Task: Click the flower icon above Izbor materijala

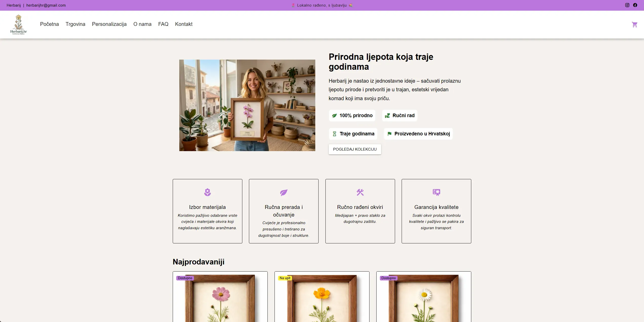Action: [x=207, y=192]
